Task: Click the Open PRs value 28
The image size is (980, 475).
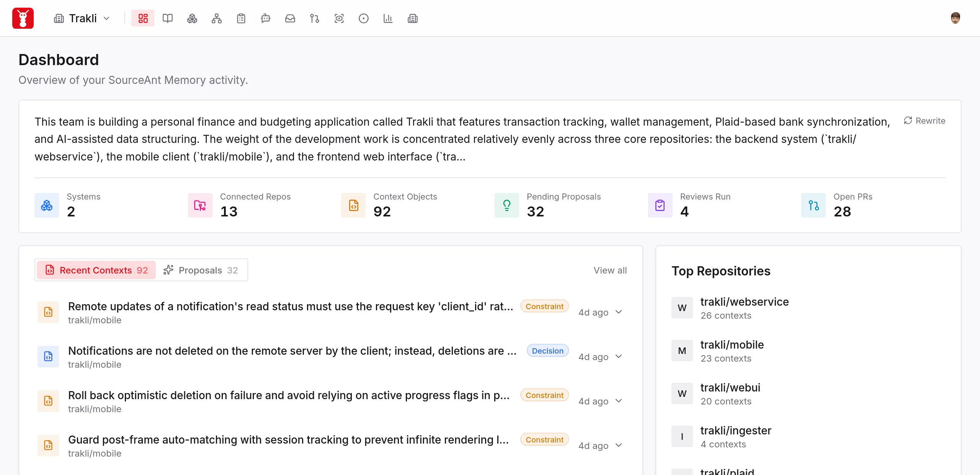Action: click(842, 211)
